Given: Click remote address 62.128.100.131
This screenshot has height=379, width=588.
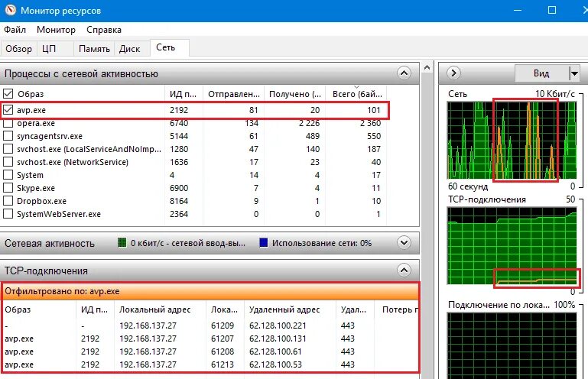Looking at the screenshot, I should (278, 339).
